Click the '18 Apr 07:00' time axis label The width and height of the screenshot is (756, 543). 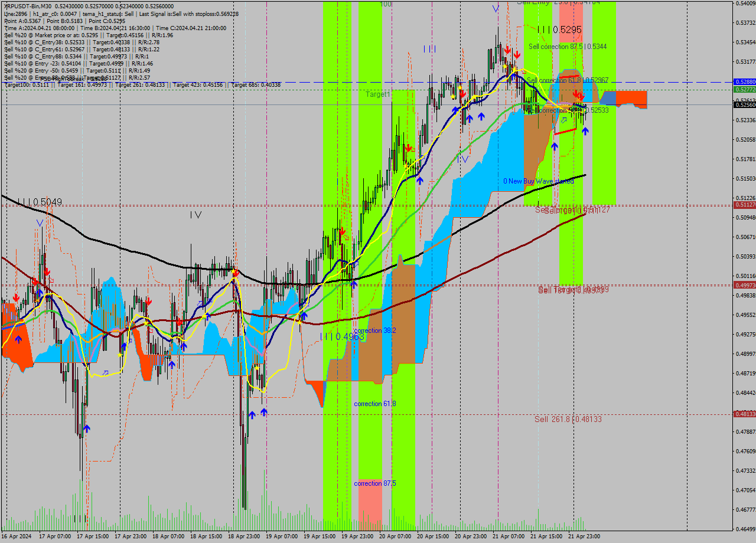pyautogui.click(x=168, y=537)
